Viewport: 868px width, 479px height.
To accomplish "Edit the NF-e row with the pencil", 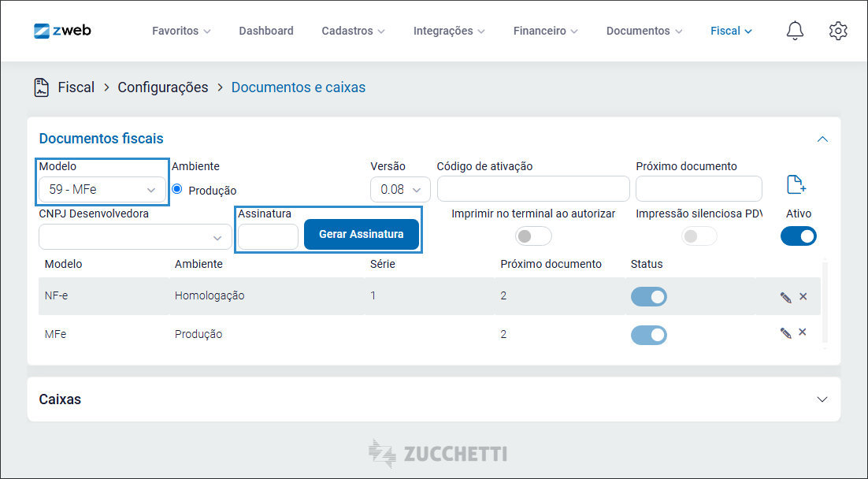I will pyautogui.click(x=785, y=297).
